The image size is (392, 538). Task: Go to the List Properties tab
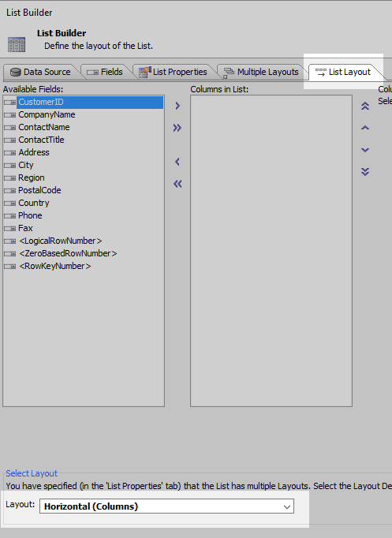pos(174,72)
